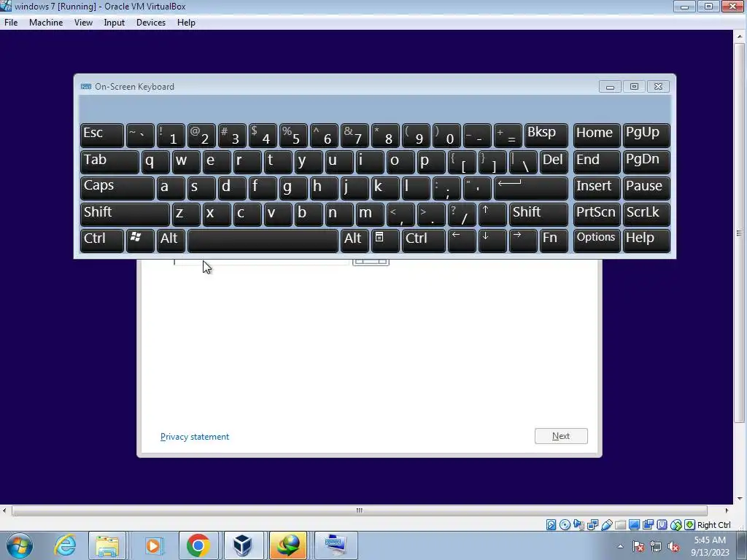Click the Next button

click(561, 436)
